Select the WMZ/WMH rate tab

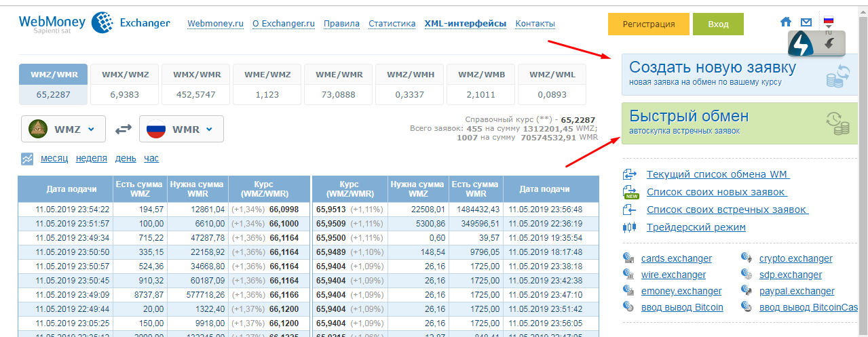click(x=410, y=85)
